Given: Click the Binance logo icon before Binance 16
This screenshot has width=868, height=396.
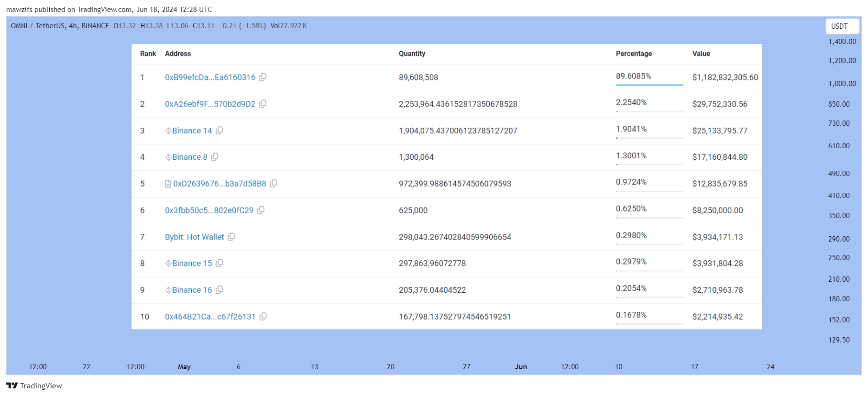Looking at the screenshot, I should point(168,290).
